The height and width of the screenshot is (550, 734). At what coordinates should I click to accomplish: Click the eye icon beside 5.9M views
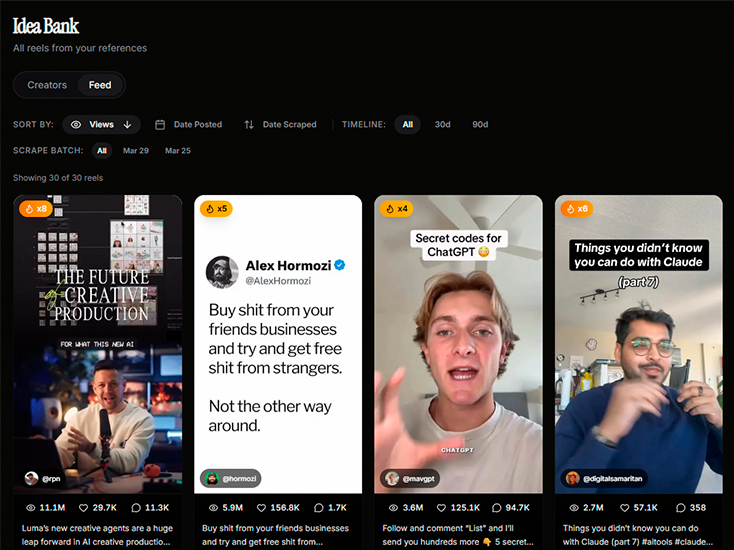coord(213,508)
